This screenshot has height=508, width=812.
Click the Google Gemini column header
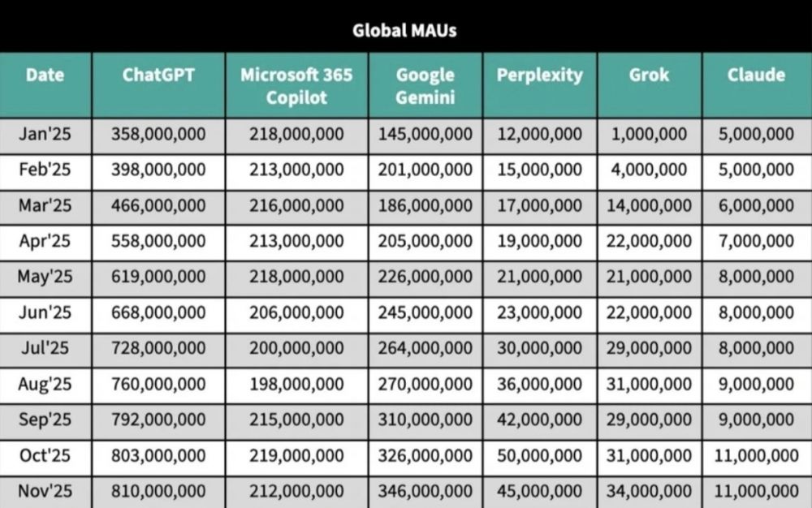coord(425,86)
